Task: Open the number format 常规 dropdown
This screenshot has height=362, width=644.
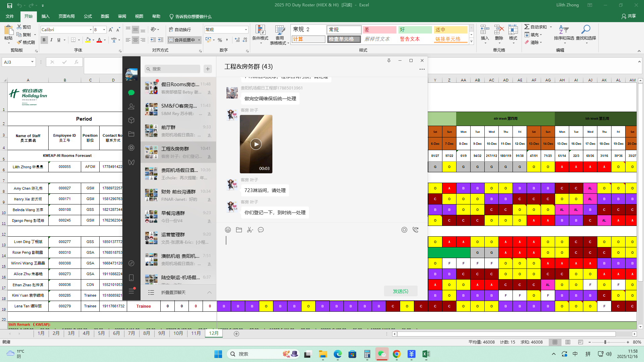Action: click(246, 30)
